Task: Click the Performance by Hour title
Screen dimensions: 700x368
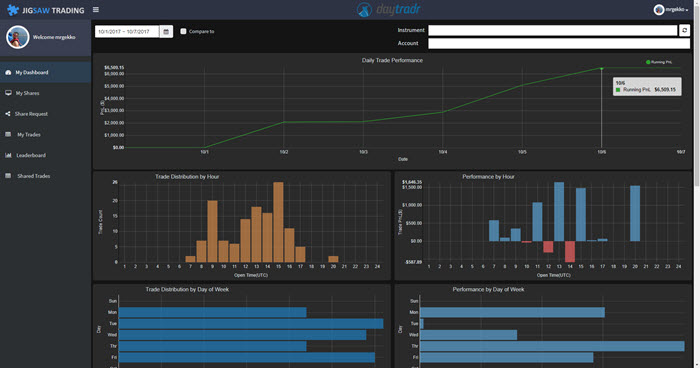Action: tap(488, 177)
